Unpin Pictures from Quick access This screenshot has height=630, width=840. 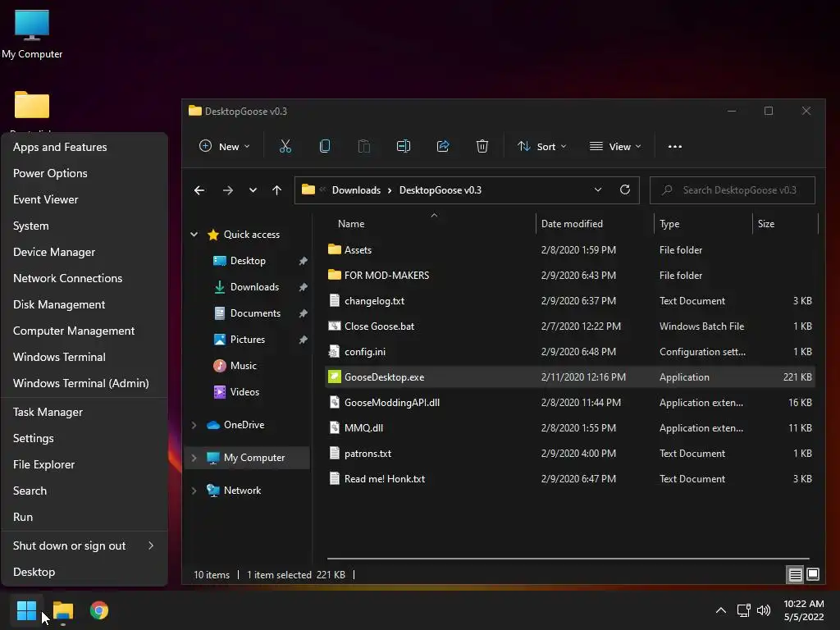pos(303,340)
